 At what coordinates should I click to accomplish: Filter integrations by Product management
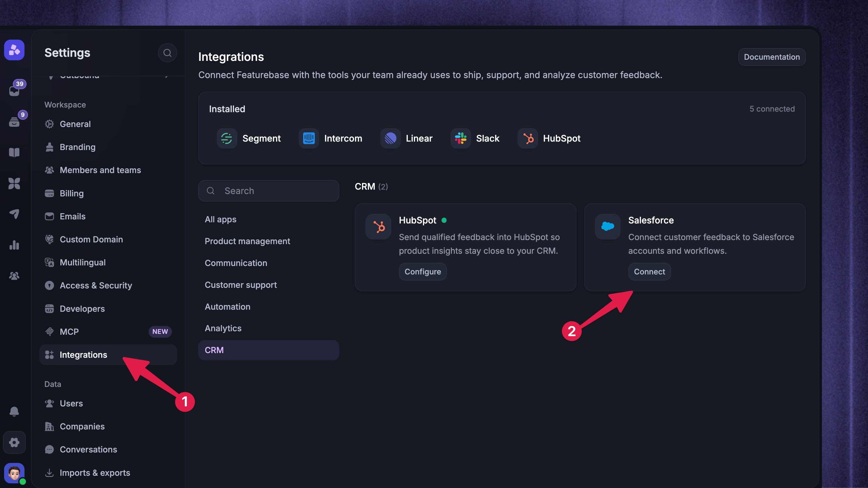pyautogui.click(x=268, y=241)
